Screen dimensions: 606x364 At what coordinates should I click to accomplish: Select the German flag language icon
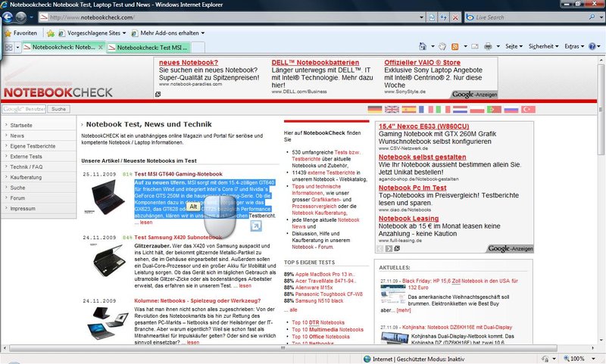click(x=374, y=109)
